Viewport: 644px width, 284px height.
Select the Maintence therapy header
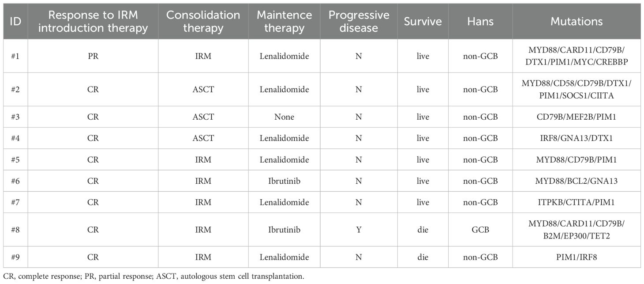click(285, 21)
